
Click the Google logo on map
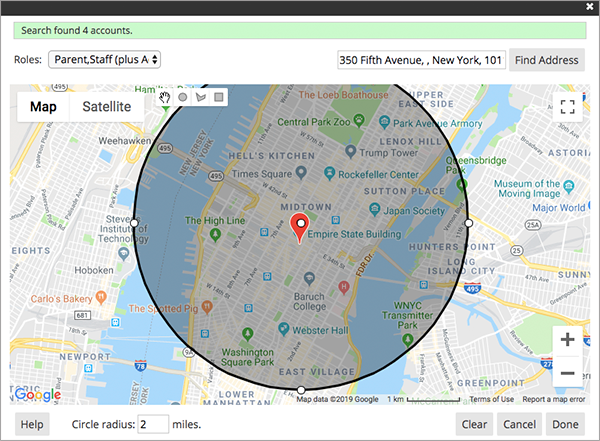(x=38, y=394)
